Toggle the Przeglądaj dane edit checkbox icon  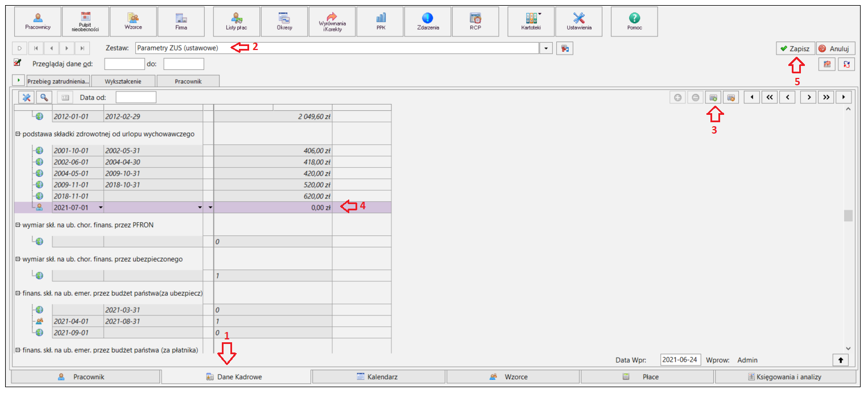17,63
